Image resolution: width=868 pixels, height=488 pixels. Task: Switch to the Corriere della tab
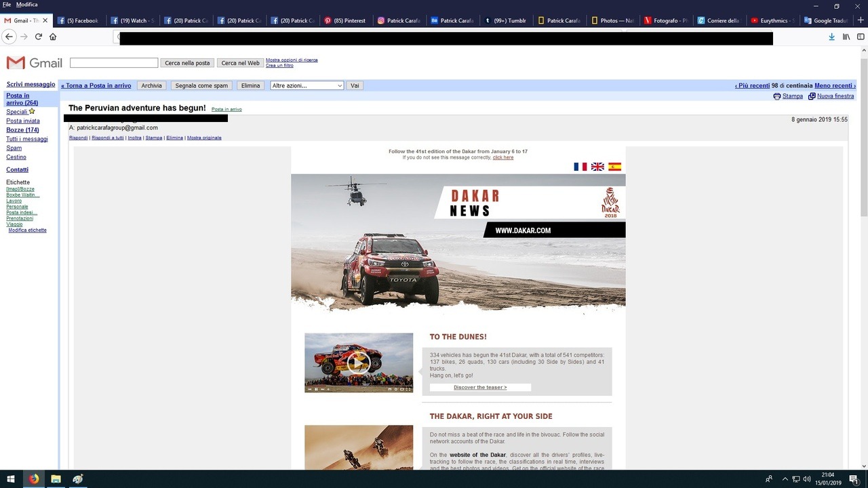[x=719, y=20]
